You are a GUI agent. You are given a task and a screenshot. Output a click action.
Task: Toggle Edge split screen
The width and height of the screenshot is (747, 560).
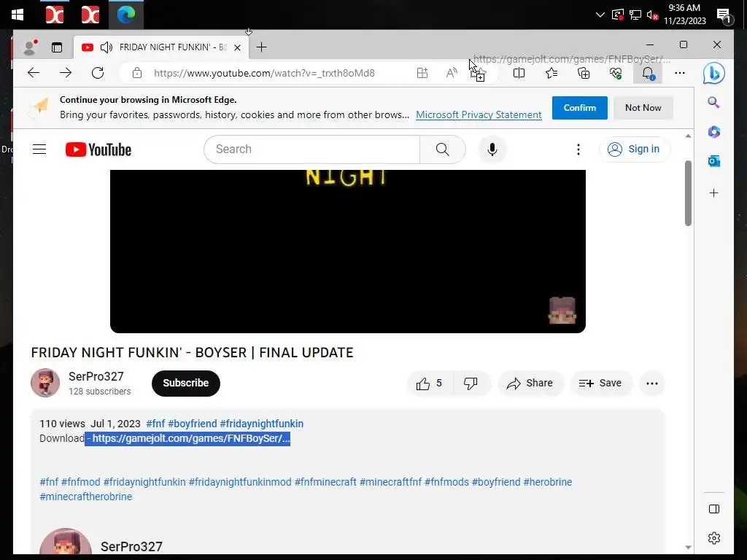pos(519,73)
